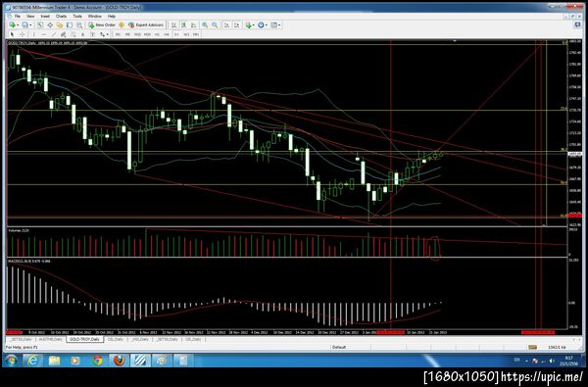Screen dimensions: 588x387
Task: Select the D1 daily timeframe
Action: [x=176, y=34]
